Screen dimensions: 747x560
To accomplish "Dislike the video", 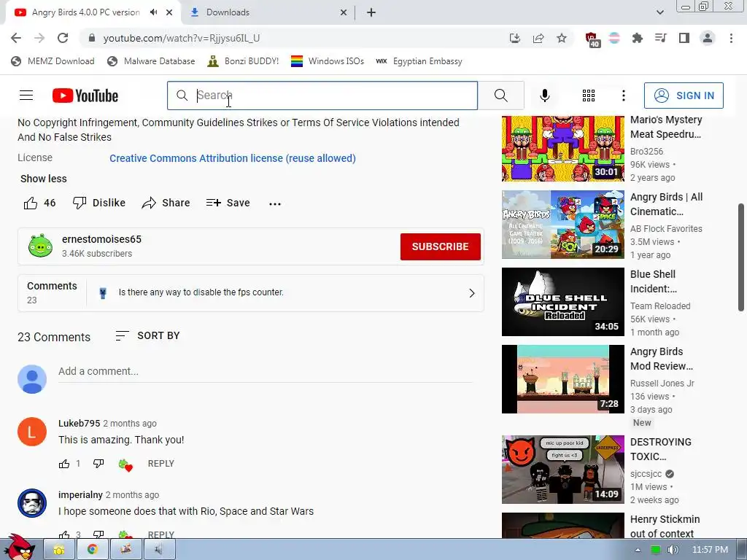I will coord(99,203).
